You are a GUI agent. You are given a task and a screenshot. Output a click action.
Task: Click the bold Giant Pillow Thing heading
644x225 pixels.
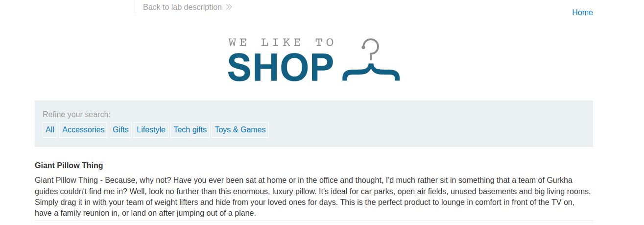(69, 166)
